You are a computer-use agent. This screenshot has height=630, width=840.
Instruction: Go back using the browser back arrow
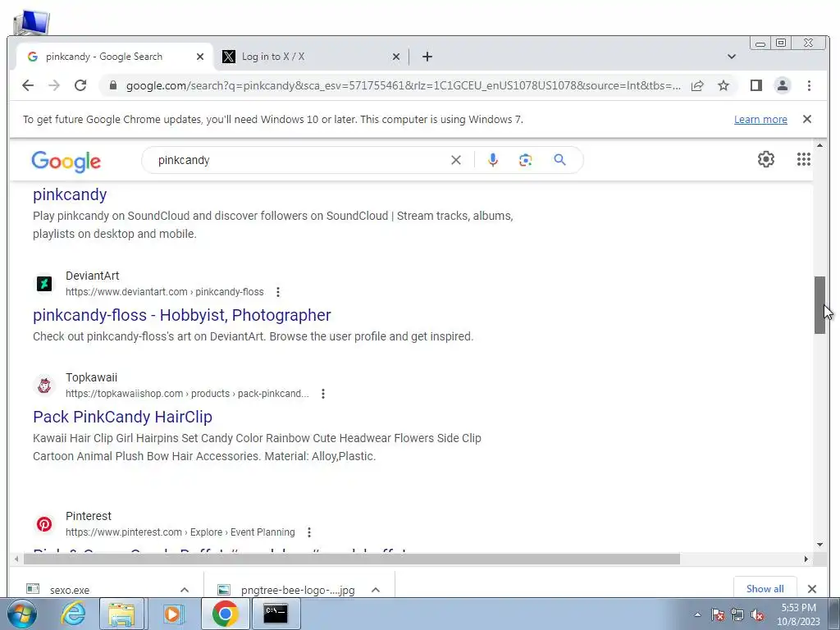pyautogui.click(x=28, y=85)
